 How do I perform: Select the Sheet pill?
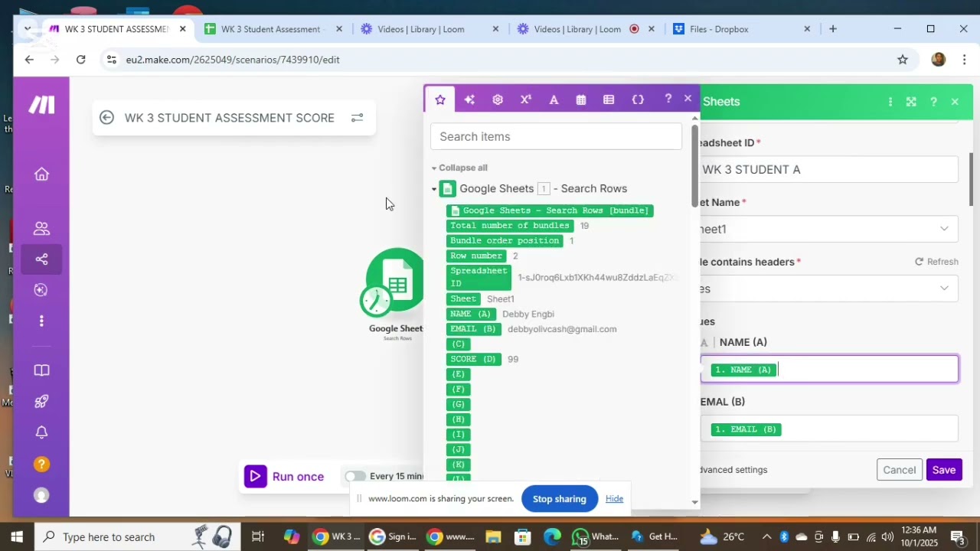click(x=463, y=299)
